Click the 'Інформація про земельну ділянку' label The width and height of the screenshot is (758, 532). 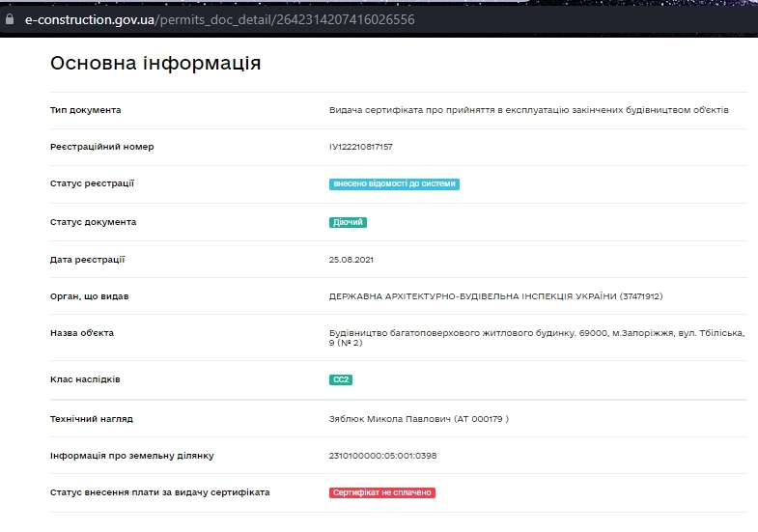[x=132, y=456]
